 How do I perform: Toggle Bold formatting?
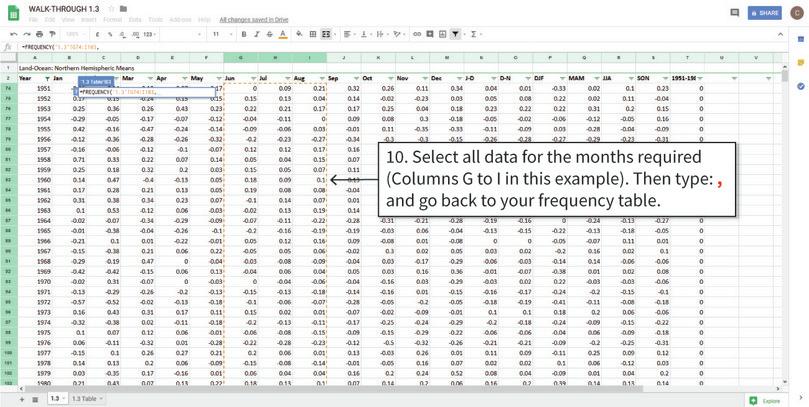coord(244,34)
